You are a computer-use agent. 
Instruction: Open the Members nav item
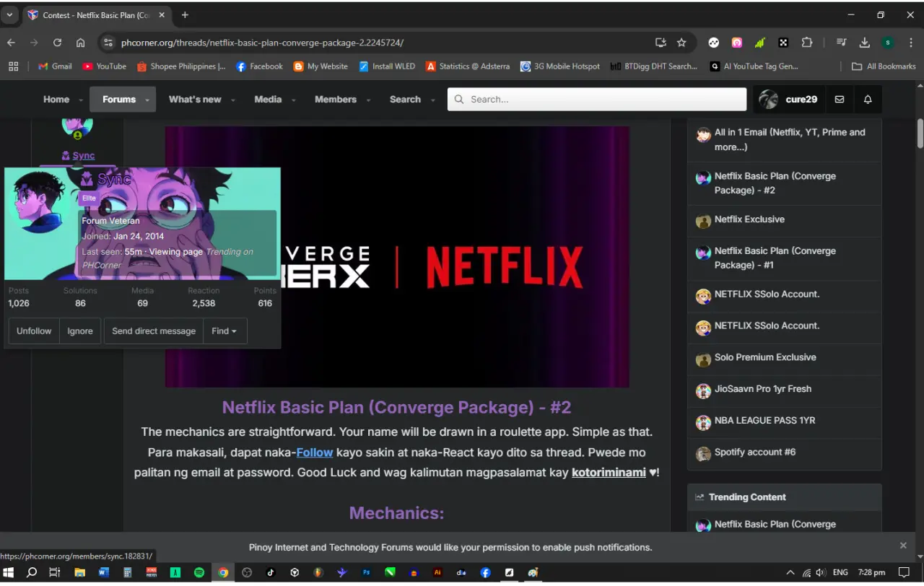tap(336, 100)
